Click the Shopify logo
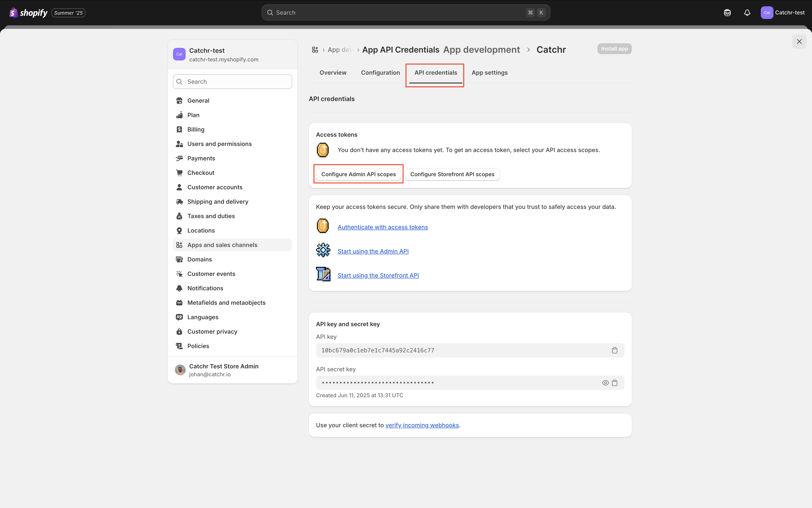 [29, 13]
